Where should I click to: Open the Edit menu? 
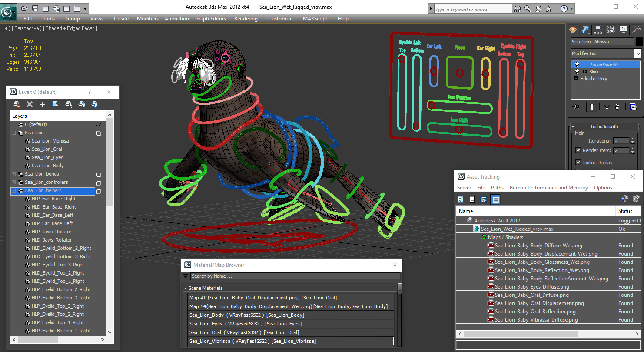tap(28, 19)
